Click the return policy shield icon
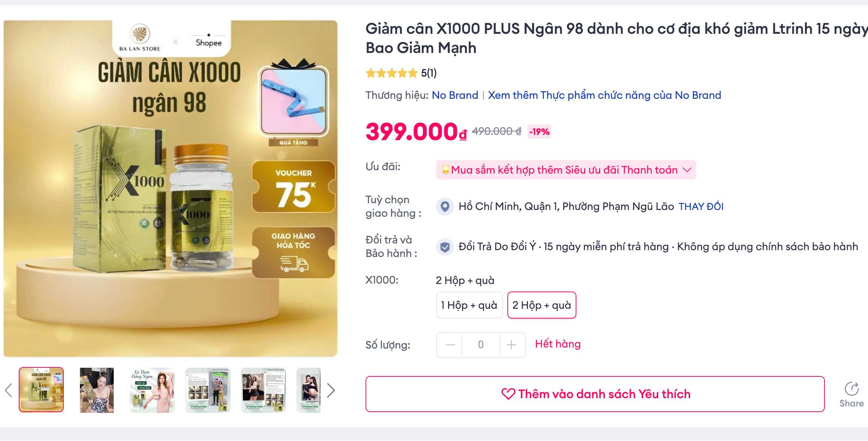This screenshot has width=868, height=441. coord(445,247)
